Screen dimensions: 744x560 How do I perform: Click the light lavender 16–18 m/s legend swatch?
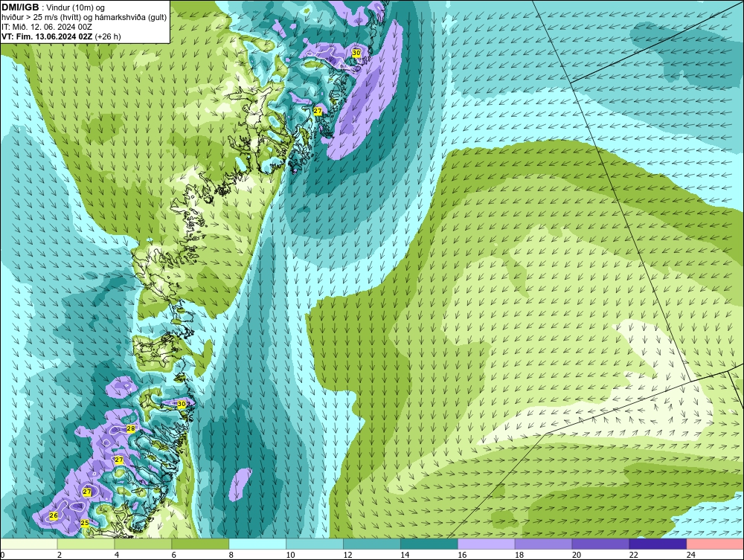pos(487,544)
